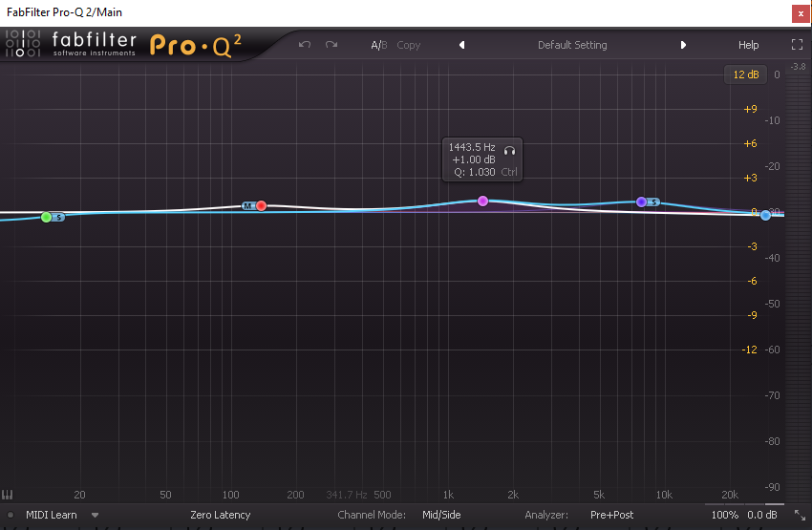Select the red EQ band dot

pyautogui.click(x=262, y=206)
